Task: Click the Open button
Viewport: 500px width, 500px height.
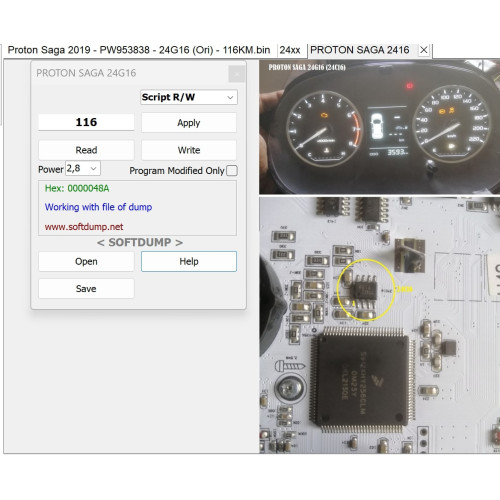Action: pyautogui.click(x=86, y=261)
